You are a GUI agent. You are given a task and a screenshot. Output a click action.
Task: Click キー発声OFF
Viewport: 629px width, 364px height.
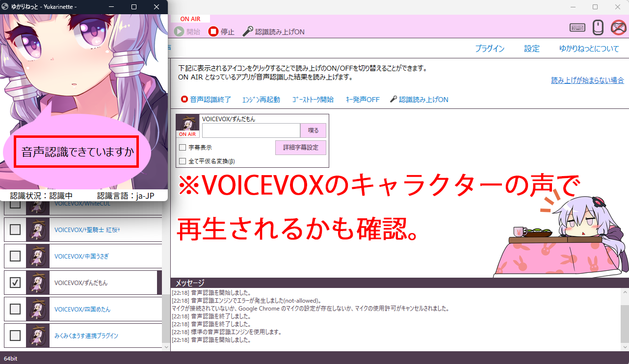[x=363, y=100]
